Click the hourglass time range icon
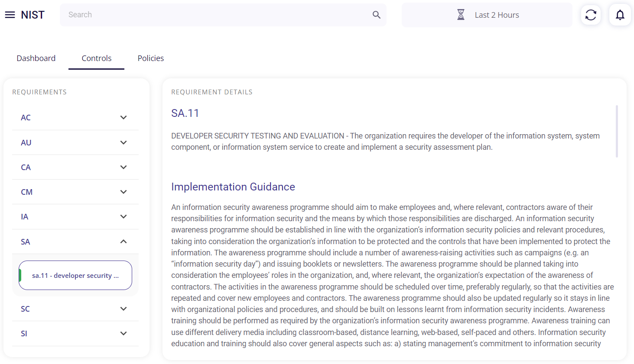This screenshot has width=634, height=364. 461,15
